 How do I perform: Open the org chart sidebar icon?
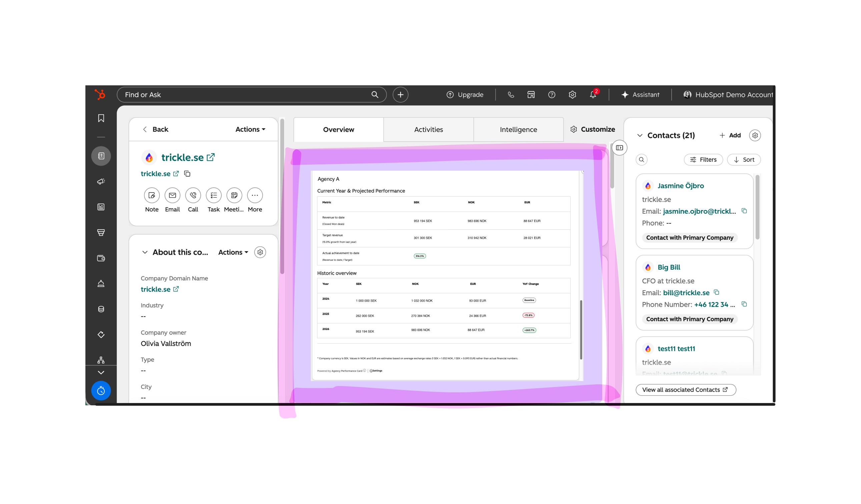point(101,360)
